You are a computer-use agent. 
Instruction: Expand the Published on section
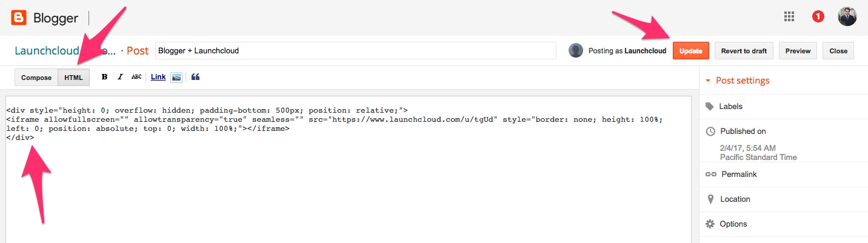point(743,131)
